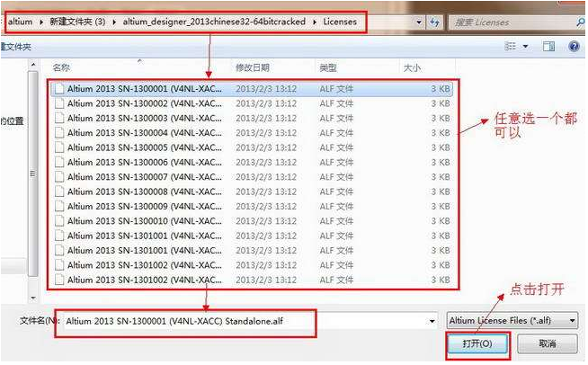The height and width of the screenshot is (365, 588).
Task: Click the navigation pane scrollbar down arrow
Action: 33,298
